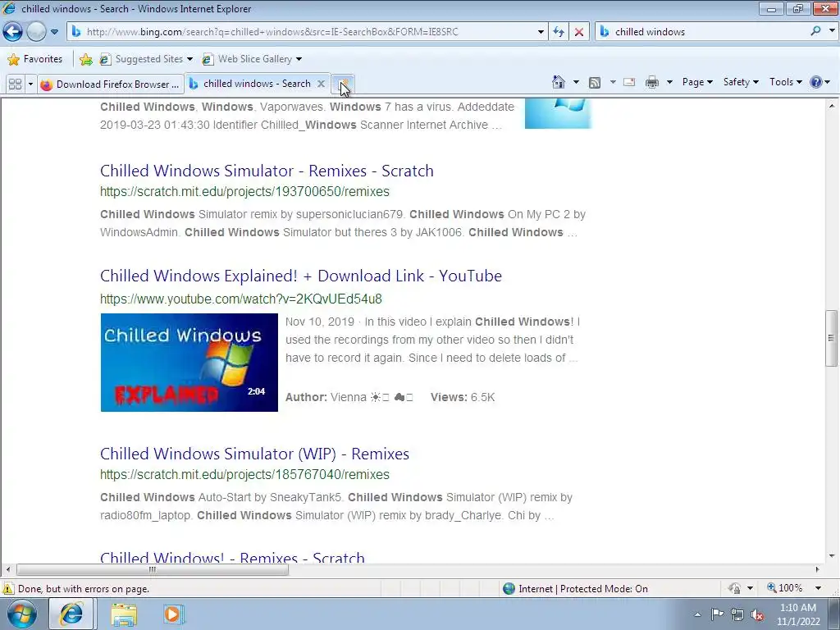Viewport: 840px width, 630px height.
Task: Click the youtube.com watch URL text
Action: tap(241, 299)
